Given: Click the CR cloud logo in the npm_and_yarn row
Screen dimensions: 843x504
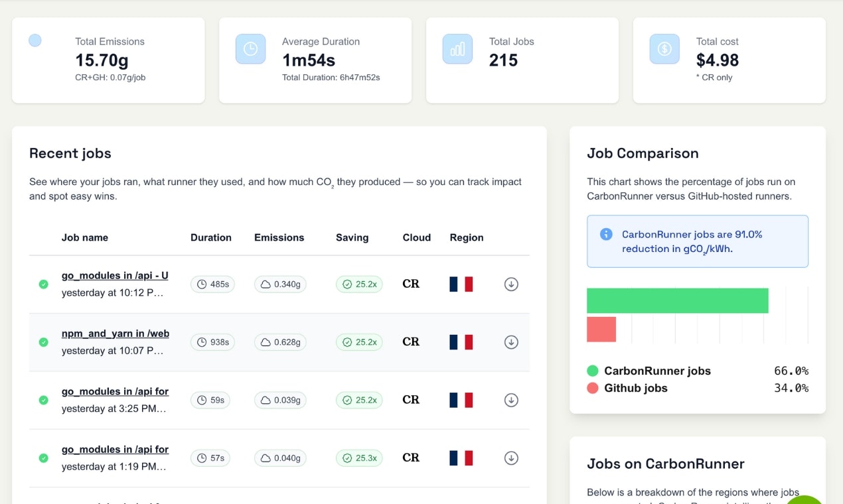Looking at the screenshot, I should 411,342.
